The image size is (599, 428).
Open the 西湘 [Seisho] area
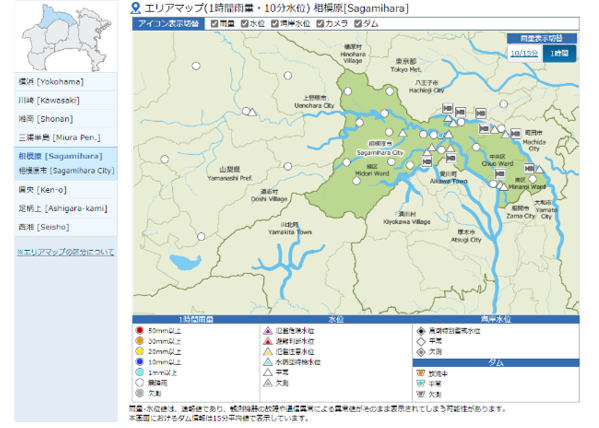[66, 227]
